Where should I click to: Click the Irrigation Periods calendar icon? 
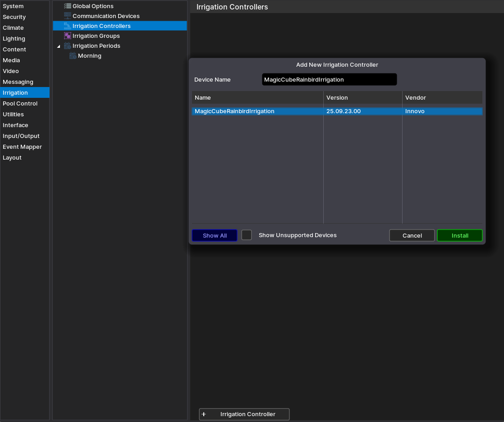tap(68, 46)
